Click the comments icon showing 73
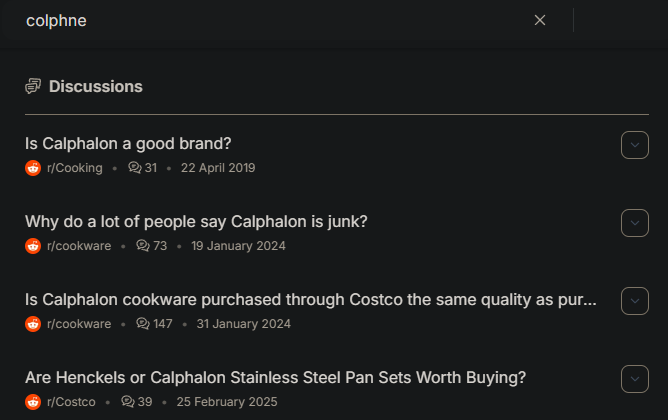This screenshot has height=420, width=668. (x=143, y=245)
